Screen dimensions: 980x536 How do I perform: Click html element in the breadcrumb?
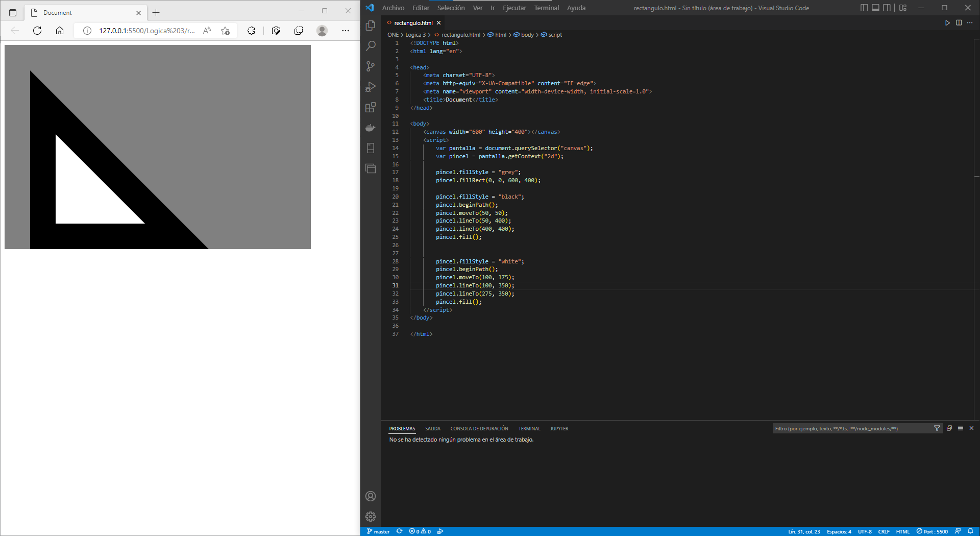click(501, 35)
